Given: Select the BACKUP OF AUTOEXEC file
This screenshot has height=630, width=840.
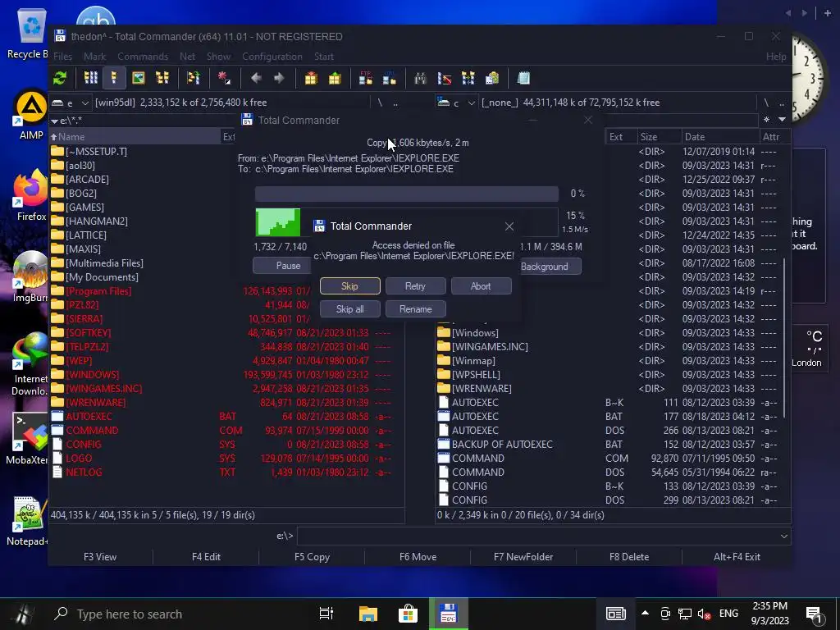Looking at the screenshot, I should coord(502,444).
